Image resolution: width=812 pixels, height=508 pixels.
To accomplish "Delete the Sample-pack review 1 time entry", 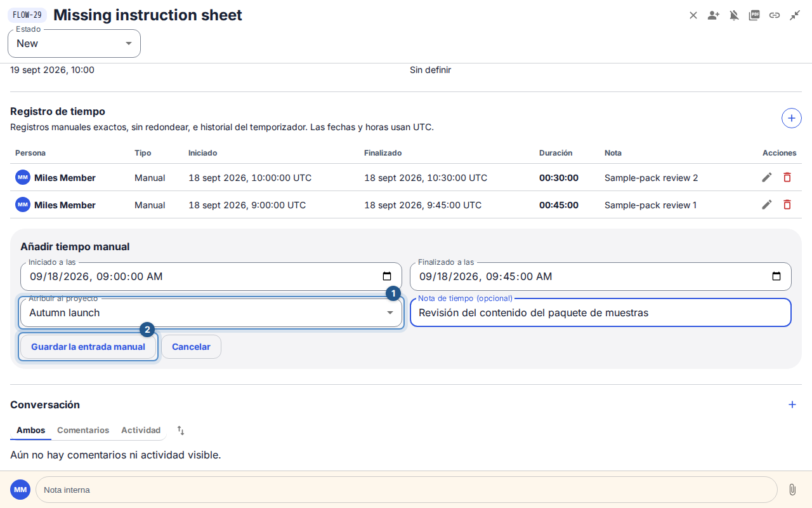I will tap(787, 204).
